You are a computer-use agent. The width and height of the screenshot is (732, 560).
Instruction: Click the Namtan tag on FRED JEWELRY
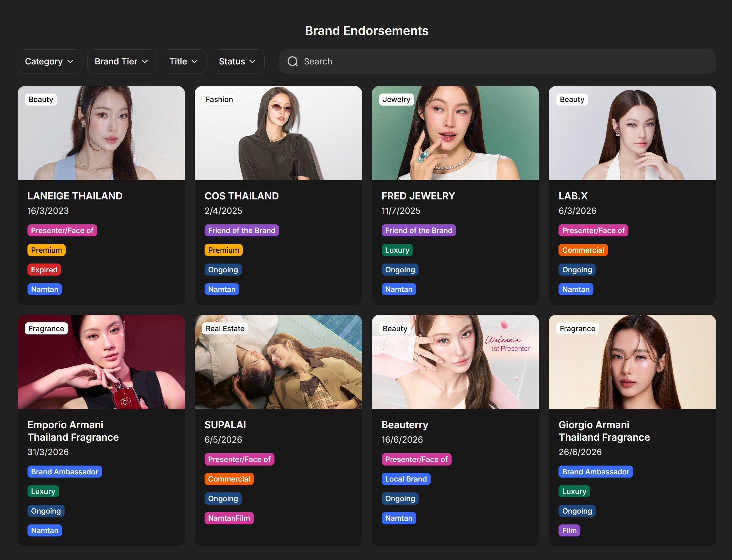[399, 289]
